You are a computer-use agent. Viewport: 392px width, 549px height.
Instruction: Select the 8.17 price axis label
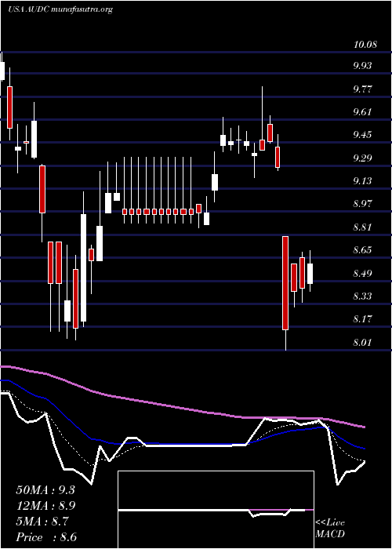363,319
